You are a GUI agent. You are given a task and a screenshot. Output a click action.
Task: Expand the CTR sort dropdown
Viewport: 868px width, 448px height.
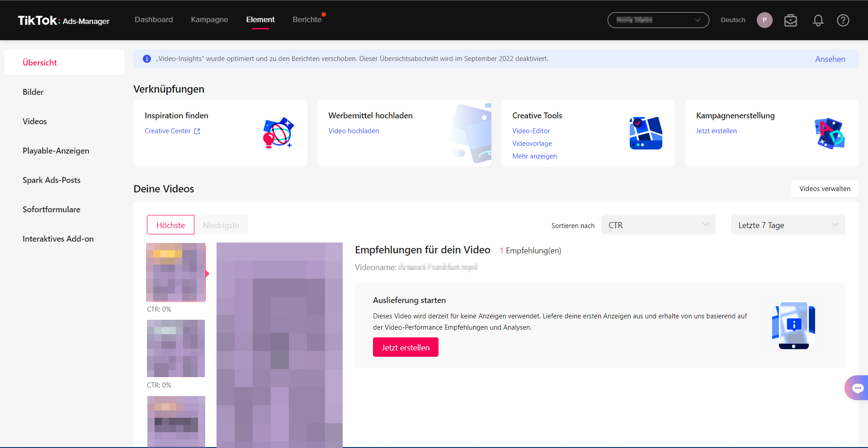[x=658, y=225]
